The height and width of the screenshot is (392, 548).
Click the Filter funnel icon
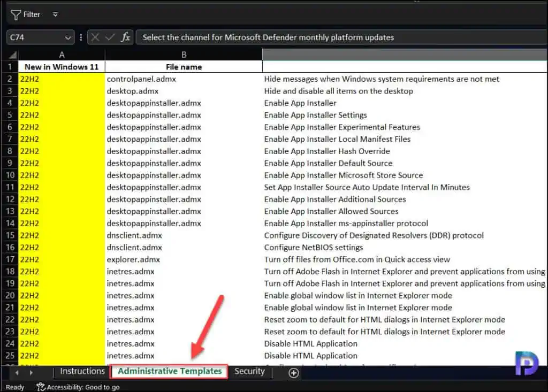pyautogui.click(x=16, y=14)
